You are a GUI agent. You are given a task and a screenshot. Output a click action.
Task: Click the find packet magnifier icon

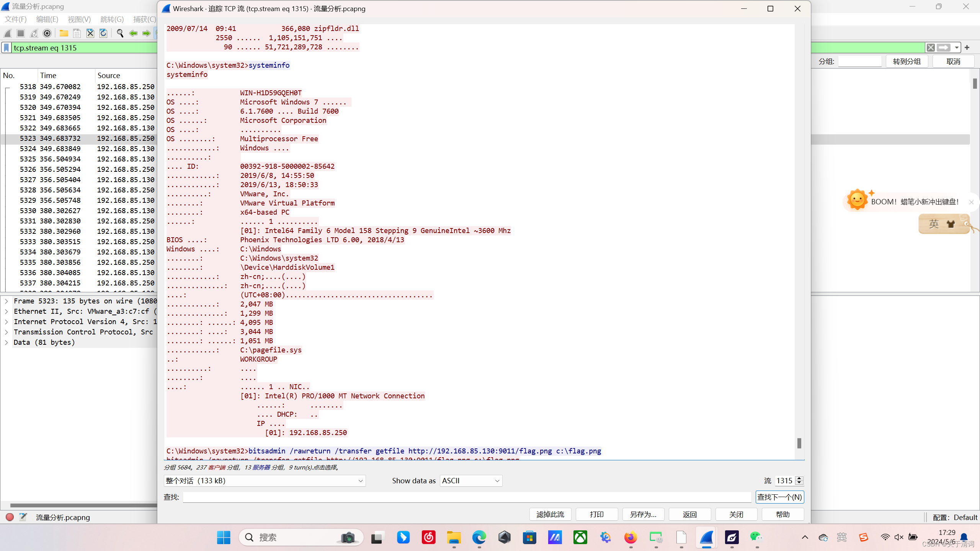coord(120,34)
